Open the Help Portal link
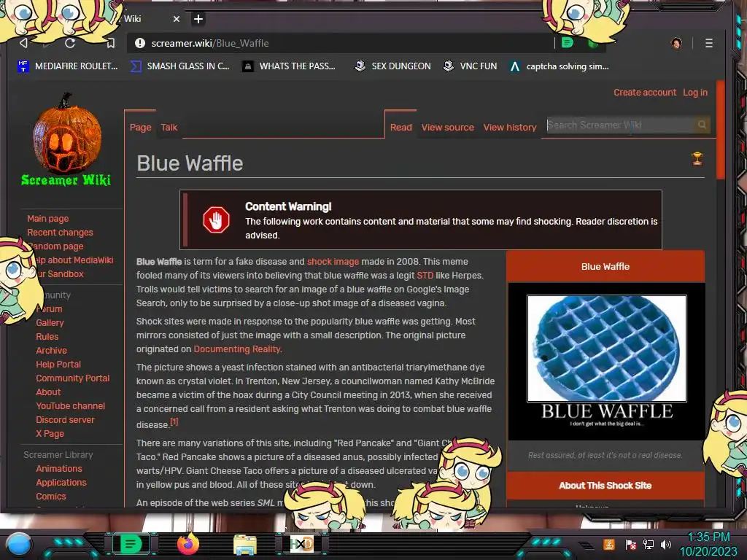The height and width of the screenshot is (560, 747). [x=58, y=364]
